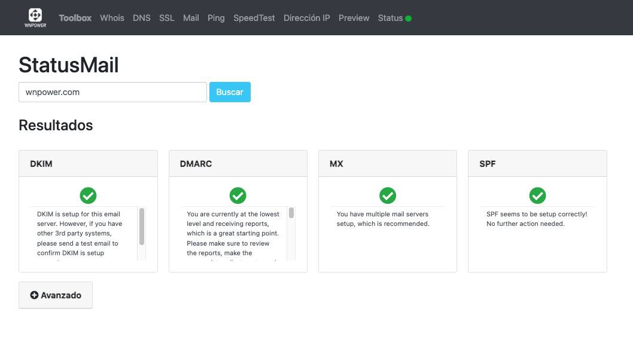The image size is (633, 364).
Task: Click the green Status indicator dot
Action: [409, 19]
